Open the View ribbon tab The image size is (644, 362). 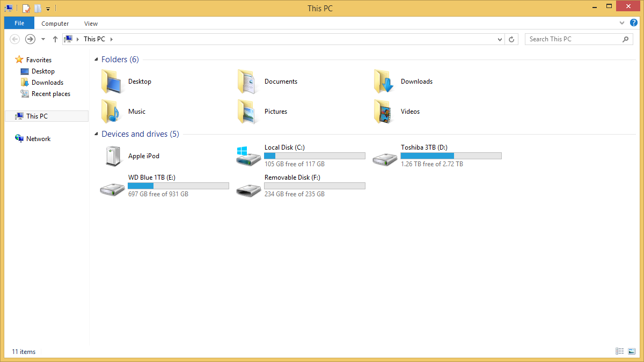coord(91,24)
